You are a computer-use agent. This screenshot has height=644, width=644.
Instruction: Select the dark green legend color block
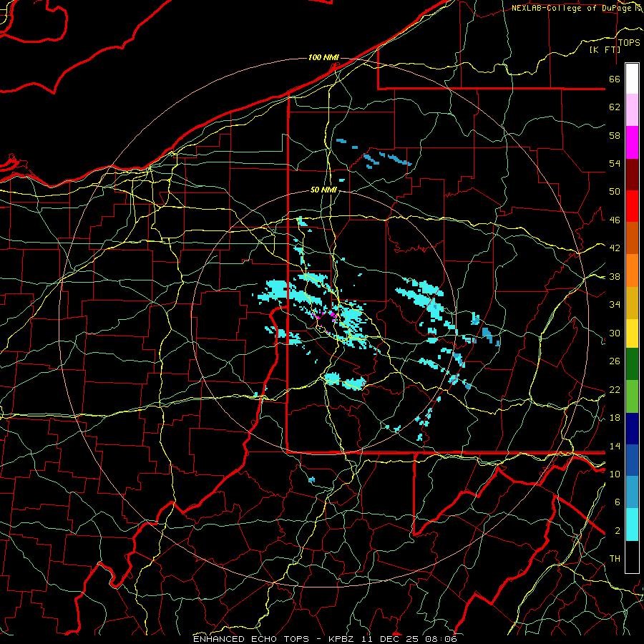[x=632, y=364]
